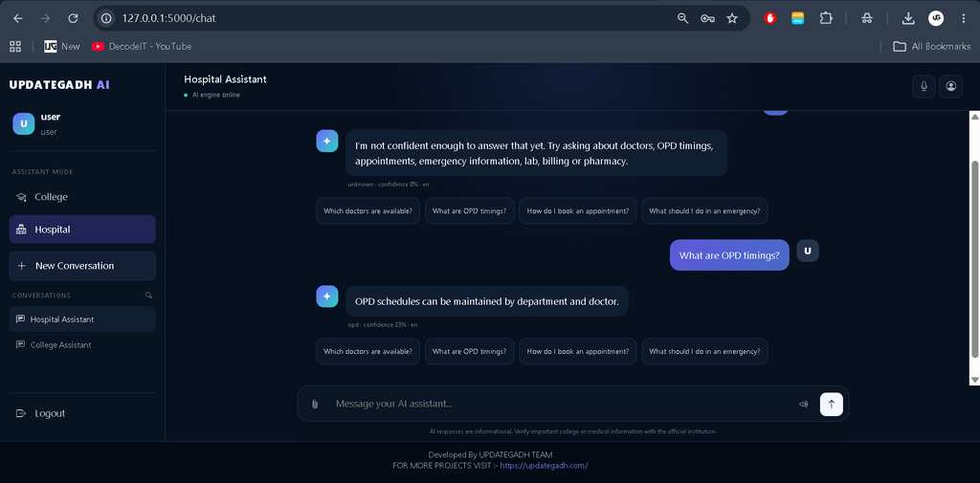Image resolution: width=980 pixels, height=483 pixels.
Task: Toggle the speaker icon in the message box
Action: 804,405
